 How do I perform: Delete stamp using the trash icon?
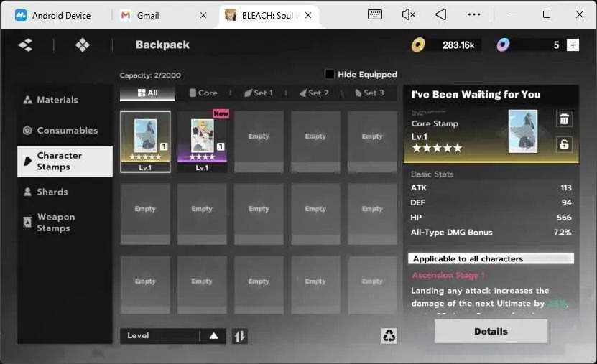[564, 119]
